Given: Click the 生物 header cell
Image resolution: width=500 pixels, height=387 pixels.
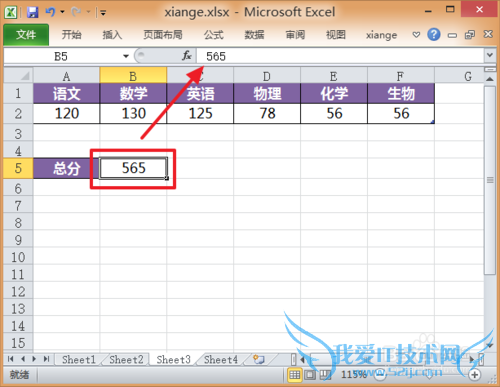Looking at the screenshot, I should point(401,93).
